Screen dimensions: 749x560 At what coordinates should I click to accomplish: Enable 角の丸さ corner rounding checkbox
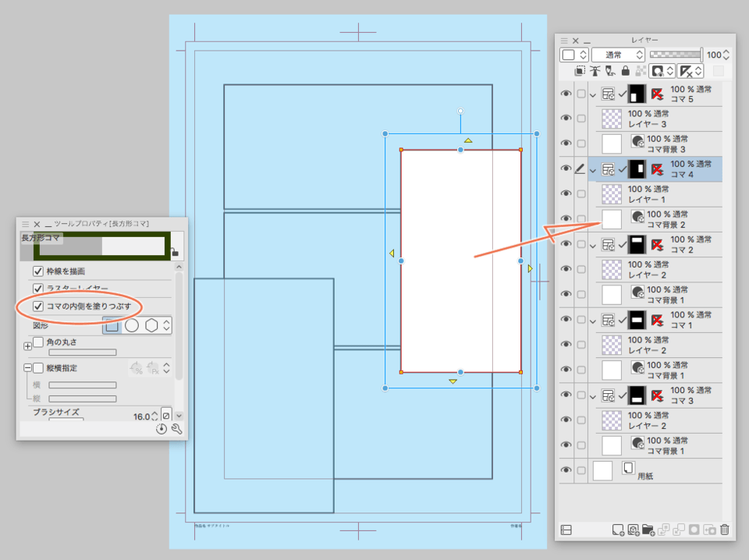[38, 341]
